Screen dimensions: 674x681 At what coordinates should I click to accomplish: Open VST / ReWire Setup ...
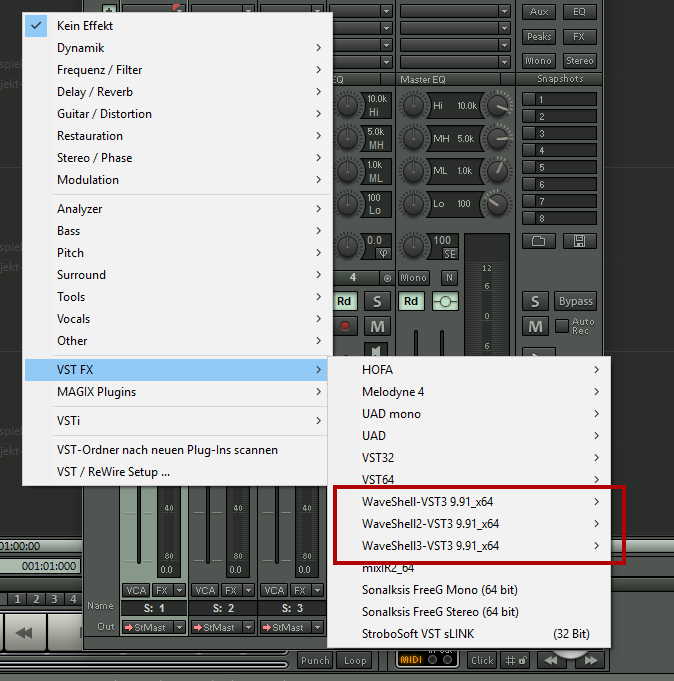[176, 472]
